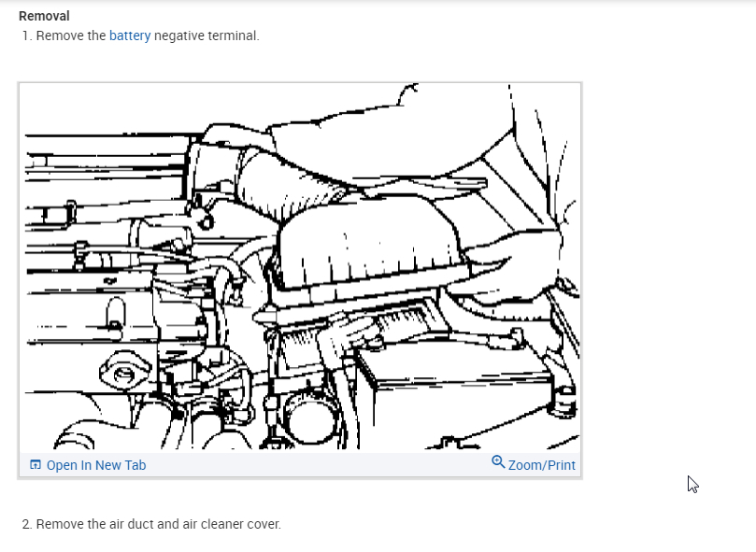The image size is (756, 552).
Task: Click the words 'negative terminal.' in step 1
Action: pyautogui.click(x=207, y=35)
